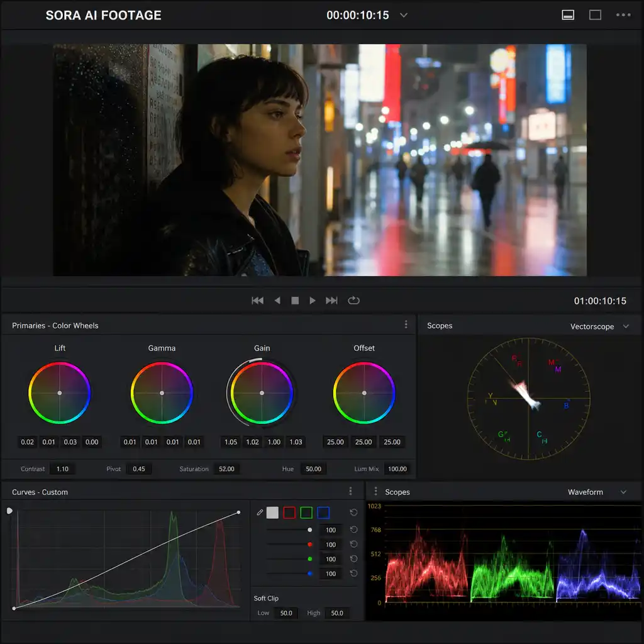Adjust the white luminance intensity slider handle
The height and width of the screenshot is (644, 644).
click(309, 530)
